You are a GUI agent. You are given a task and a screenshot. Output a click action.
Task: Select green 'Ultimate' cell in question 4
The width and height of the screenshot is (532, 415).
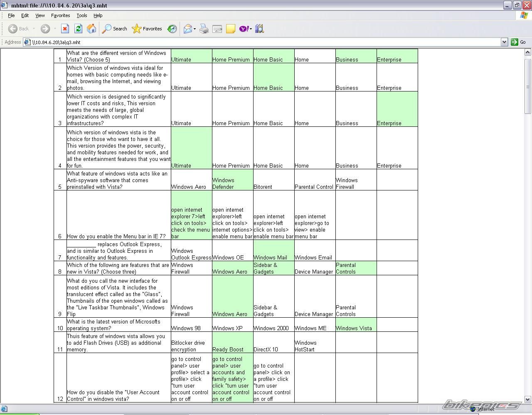pos(192,148)
